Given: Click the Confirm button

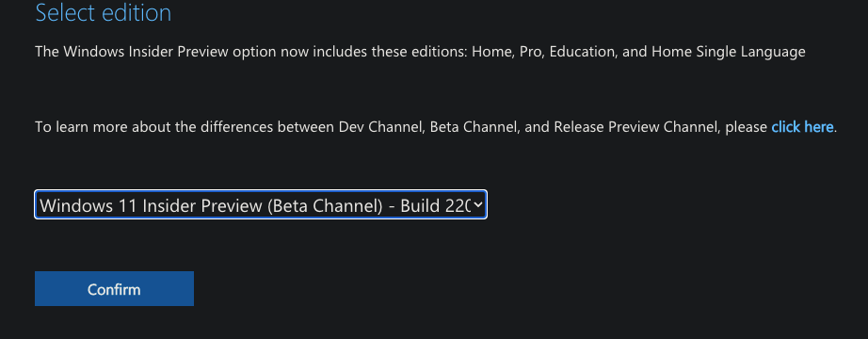Looking at the screenshot, I should [x=114, y=288].
